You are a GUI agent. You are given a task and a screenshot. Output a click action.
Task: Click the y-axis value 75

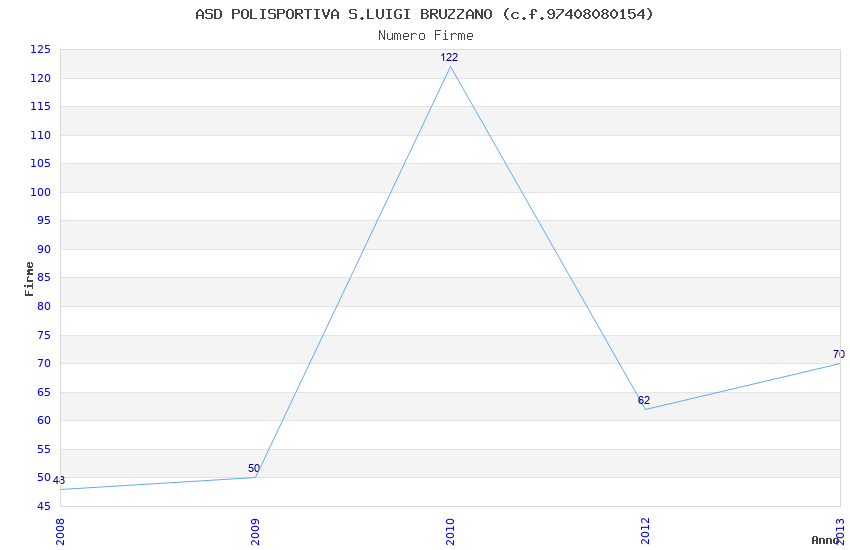tap(43, 335)
